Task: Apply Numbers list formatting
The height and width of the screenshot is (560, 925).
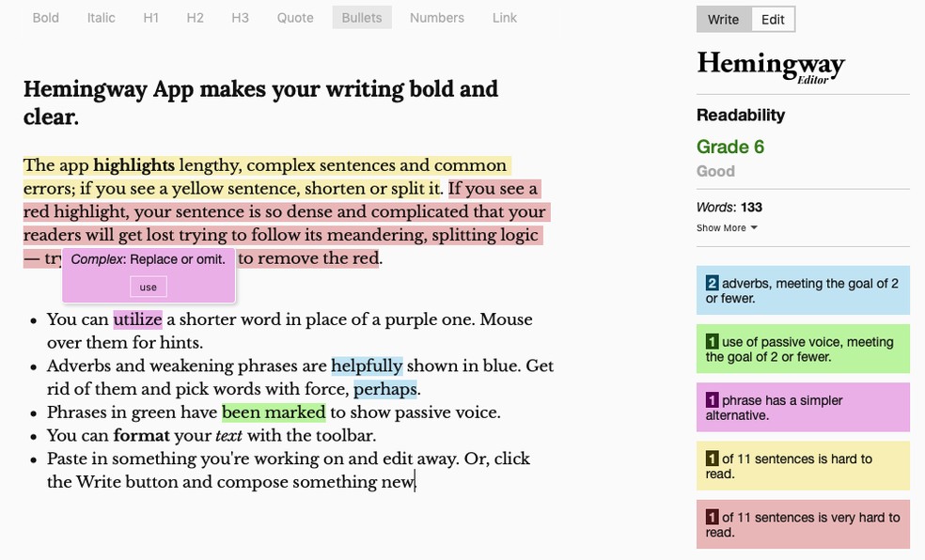Action: 437,18
